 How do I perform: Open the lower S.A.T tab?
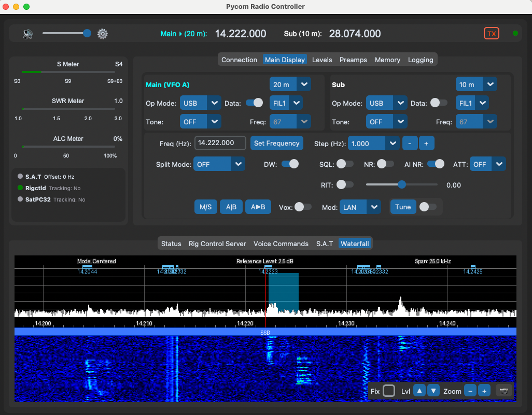(x=325, y=244)
